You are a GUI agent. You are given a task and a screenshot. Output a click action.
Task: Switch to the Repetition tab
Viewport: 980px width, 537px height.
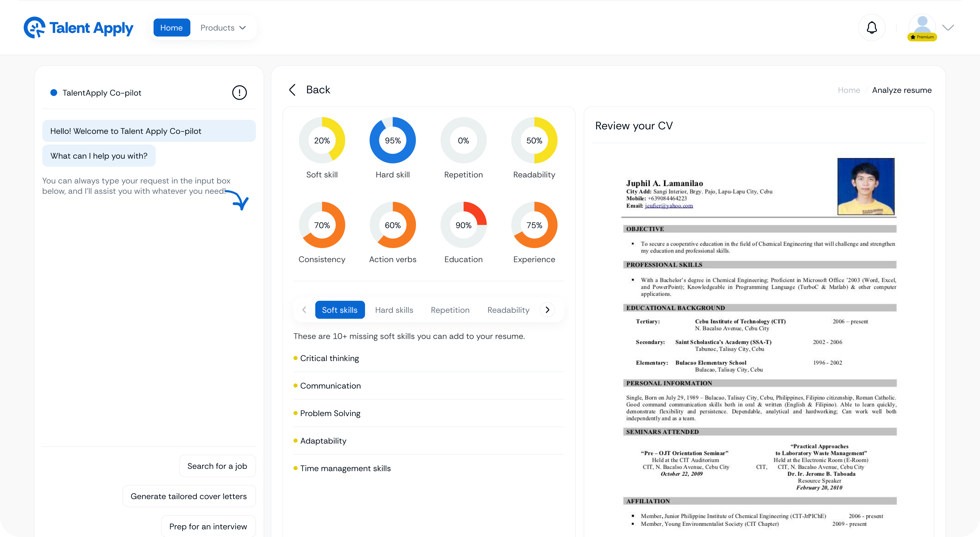point(450,310)
